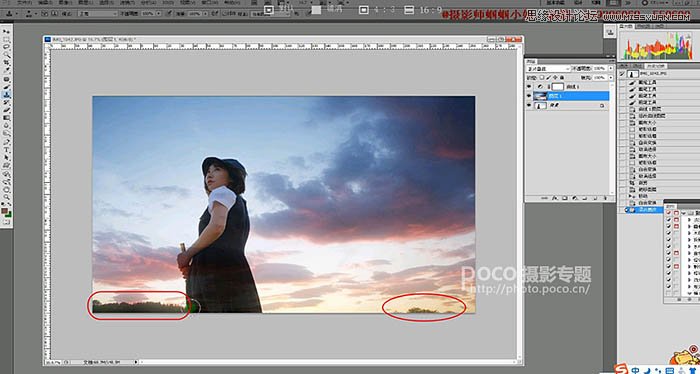The width and height of the screenshot is (700, 374).
Task: Click the delete layer trash icon
Action: [605, 198]
